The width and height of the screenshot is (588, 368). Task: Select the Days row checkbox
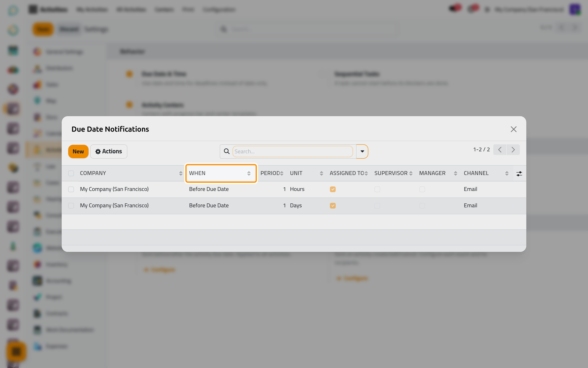pos(71,205)
